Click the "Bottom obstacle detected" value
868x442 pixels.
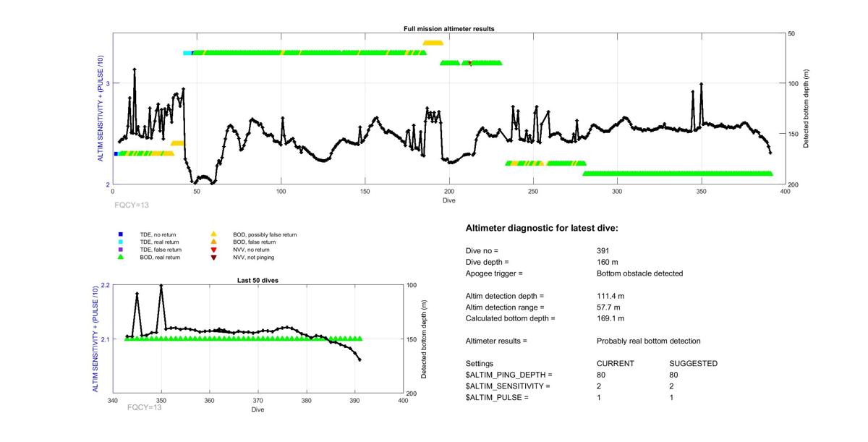pos(638,273)
